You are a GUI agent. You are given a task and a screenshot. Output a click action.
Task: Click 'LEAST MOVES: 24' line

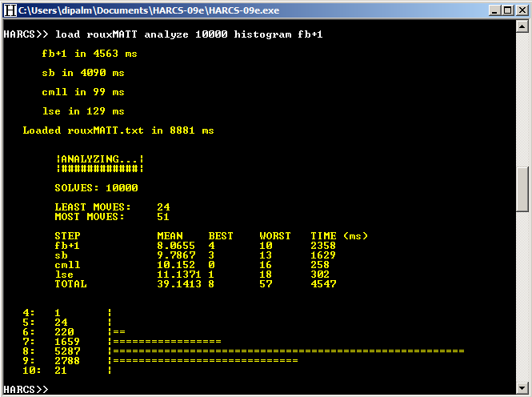tap(112, 207)
